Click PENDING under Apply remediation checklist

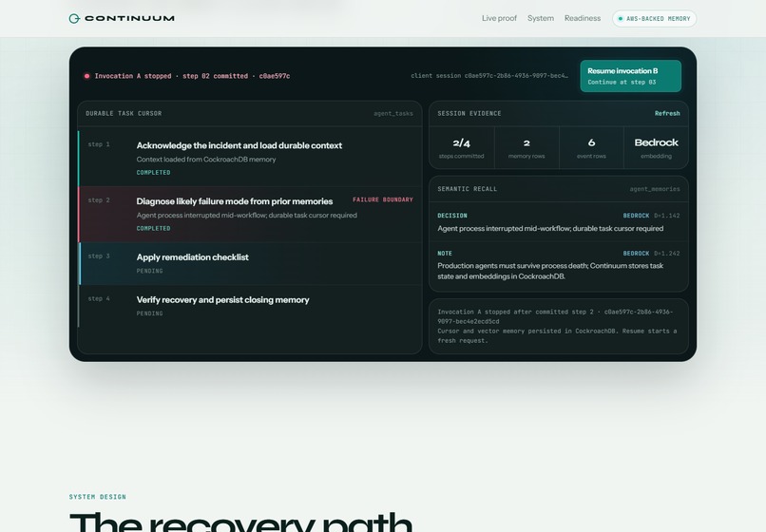point(149,271)
